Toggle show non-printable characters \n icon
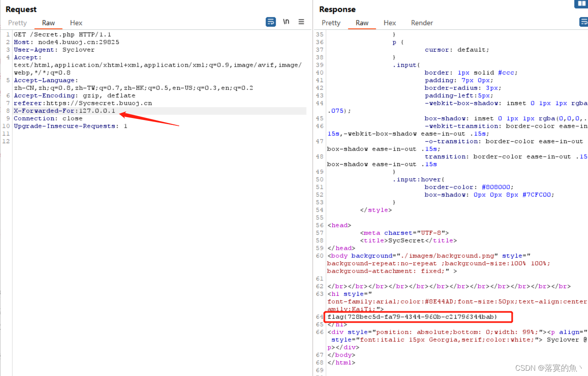This screenshot has height=376, width=588. 286,22
